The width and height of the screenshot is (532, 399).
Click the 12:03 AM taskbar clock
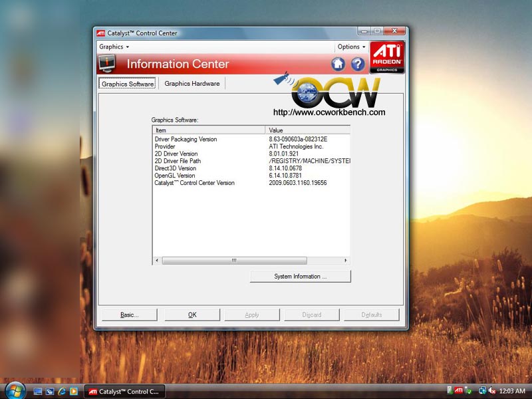512,391
